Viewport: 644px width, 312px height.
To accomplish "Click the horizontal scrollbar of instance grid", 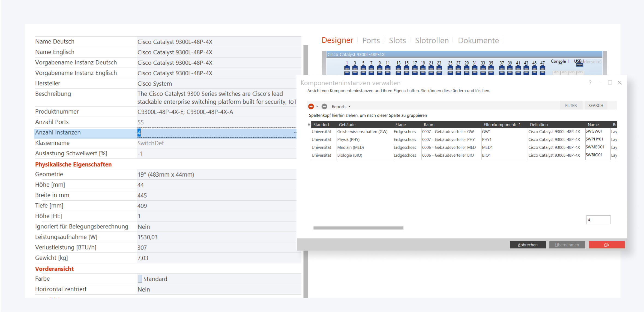I will 358,228.
